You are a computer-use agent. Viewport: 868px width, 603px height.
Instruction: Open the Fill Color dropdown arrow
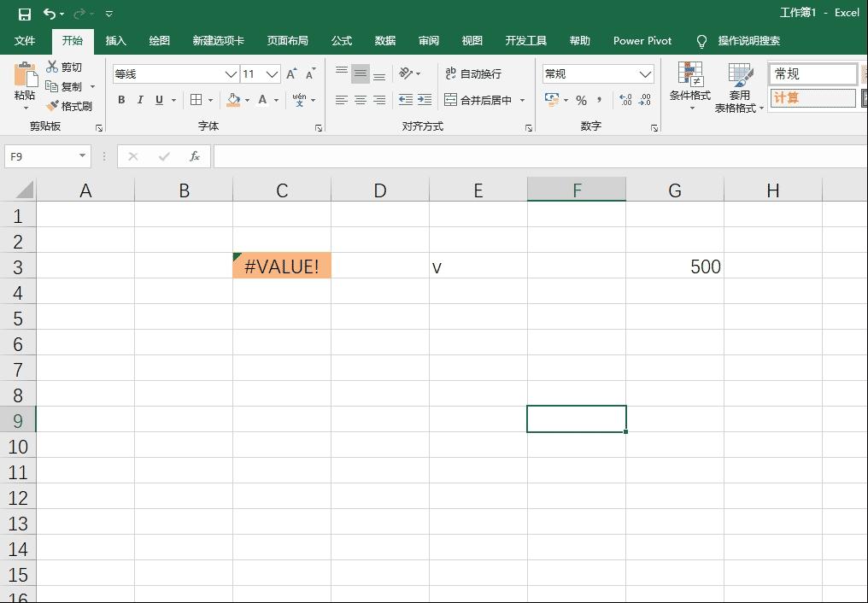(x=247, y=100)
